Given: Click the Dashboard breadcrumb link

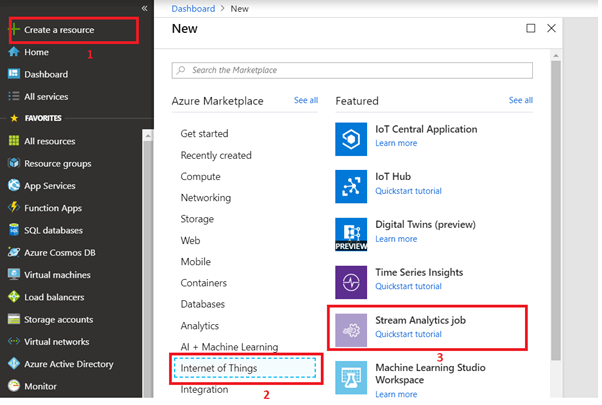Looking at the screenshot, I should 194,8.
